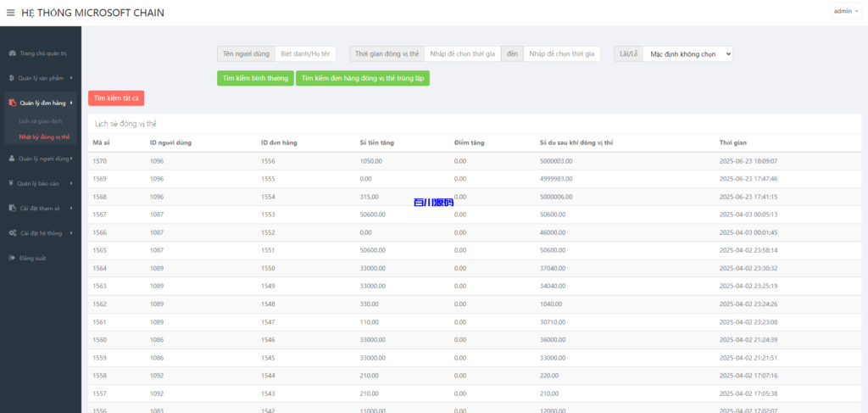Viewport: 868px width, 413px height.
Task: Click the ID đơn hàng column header
Action: point(279,142)
